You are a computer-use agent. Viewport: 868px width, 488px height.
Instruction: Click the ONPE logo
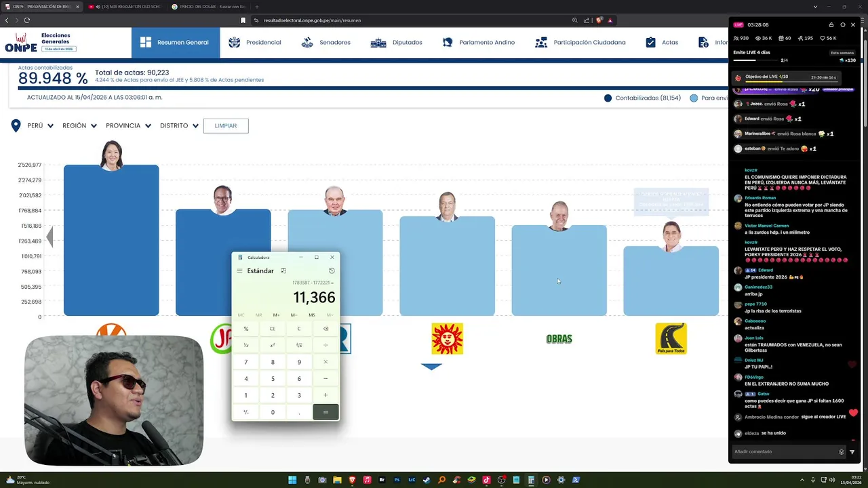pyautogui.click(x=21, y=42)
